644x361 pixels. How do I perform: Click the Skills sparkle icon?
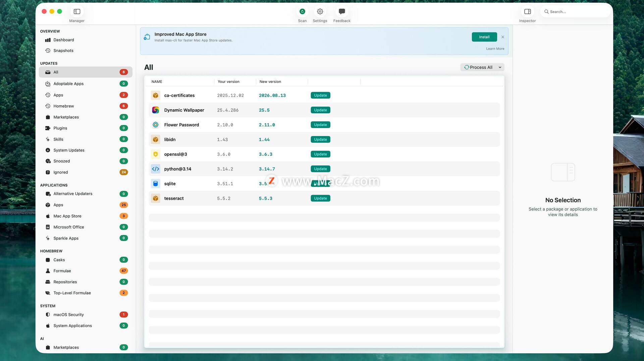(x=48, y=139)
